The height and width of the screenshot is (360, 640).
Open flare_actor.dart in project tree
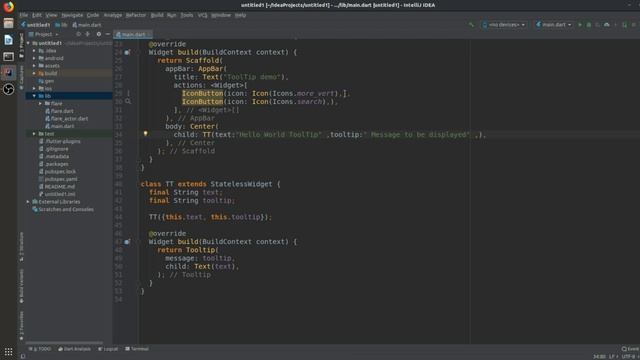coord(66,119)
